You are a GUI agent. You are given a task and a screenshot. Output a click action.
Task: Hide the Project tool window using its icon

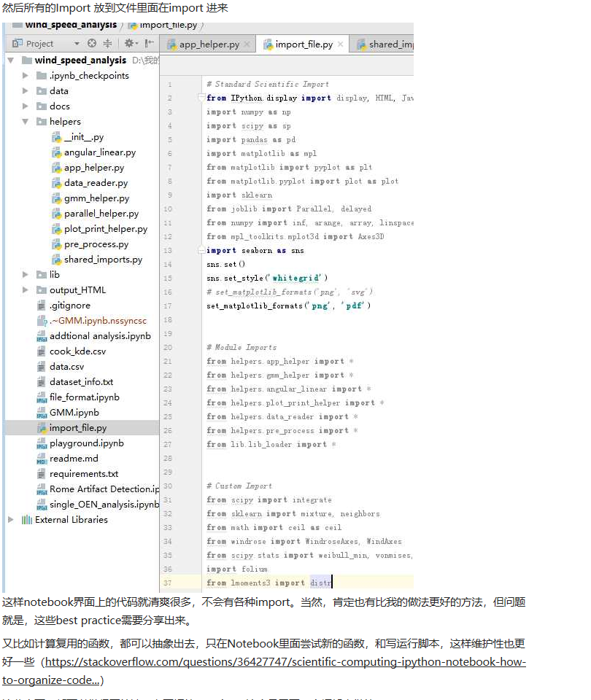coord(146,43)
